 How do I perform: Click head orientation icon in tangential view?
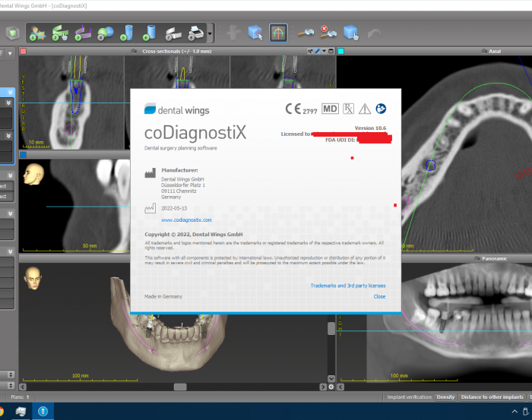pyautogui.click(x=33, y=174)
